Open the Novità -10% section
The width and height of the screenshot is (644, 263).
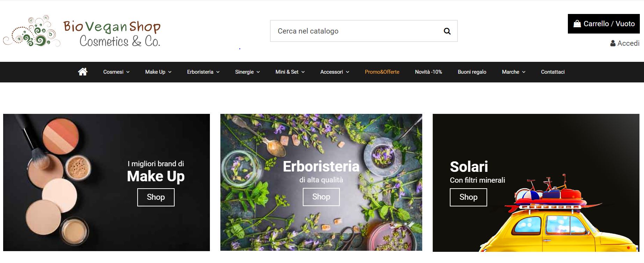coord(429,72)
